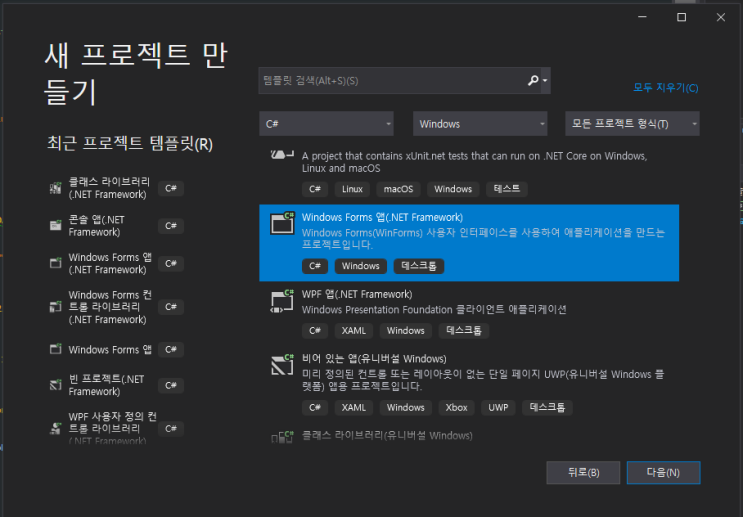
Task: Click the 뒤로(B) back button
Action: (x=583, y=472)
